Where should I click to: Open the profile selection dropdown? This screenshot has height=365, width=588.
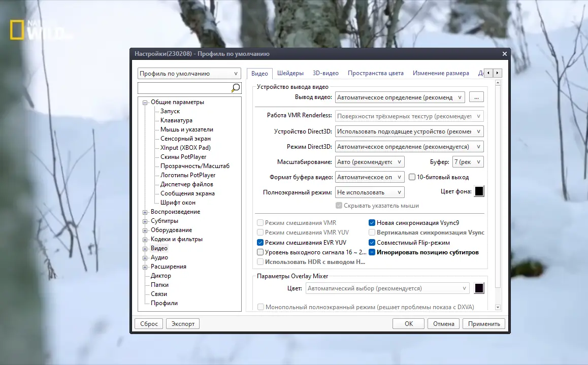pyautogui.click(x=189, y=74)
